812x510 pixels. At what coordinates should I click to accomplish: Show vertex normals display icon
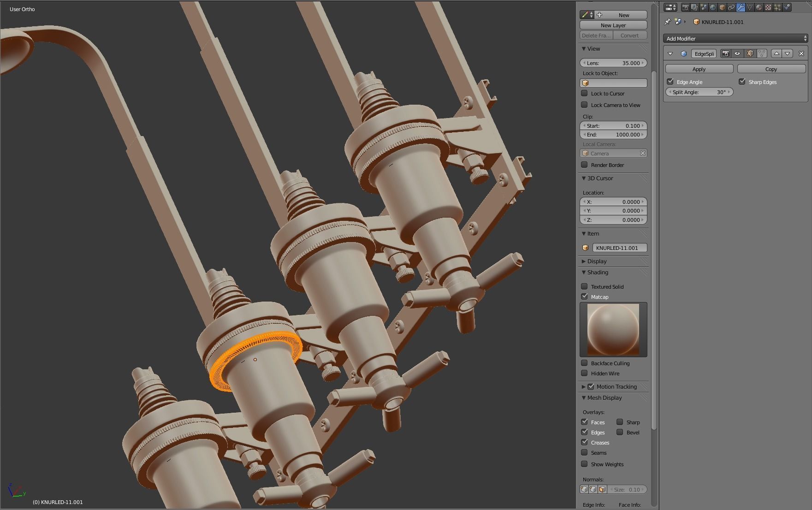point(584,490)
